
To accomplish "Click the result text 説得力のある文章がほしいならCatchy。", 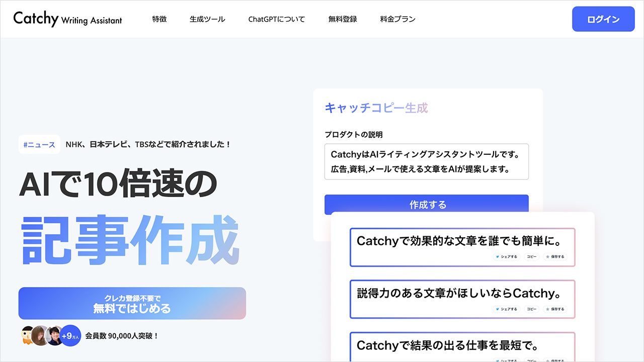I will point(459,293).
